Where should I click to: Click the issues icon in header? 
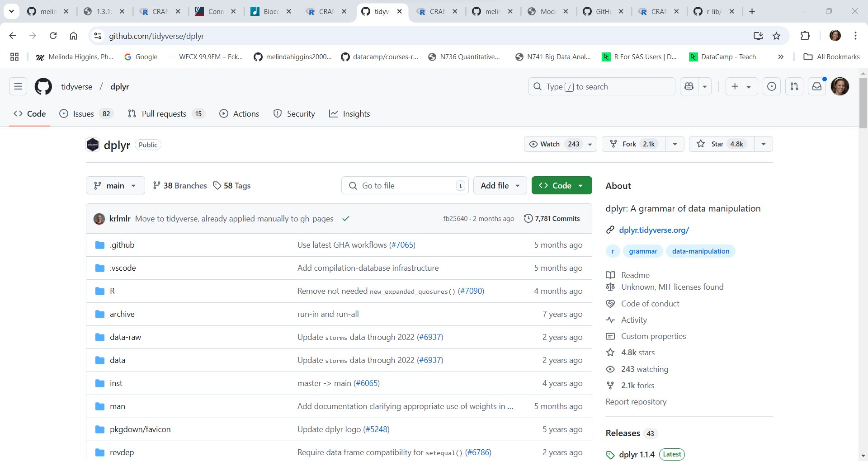click(772, 86)
